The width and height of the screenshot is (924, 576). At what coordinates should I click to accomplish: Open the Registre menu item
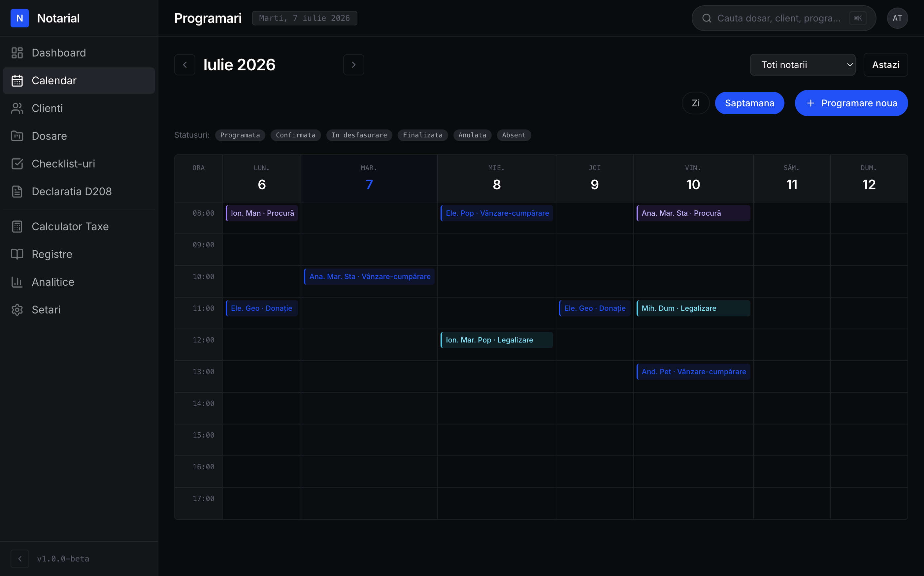pos(79,254)
